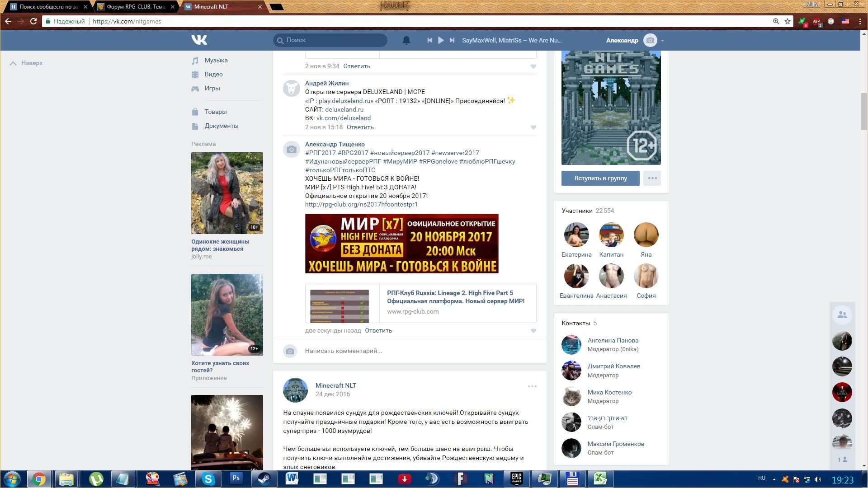Open the Участники members list heading
868x488 pixels.
(x=577, y=211)
